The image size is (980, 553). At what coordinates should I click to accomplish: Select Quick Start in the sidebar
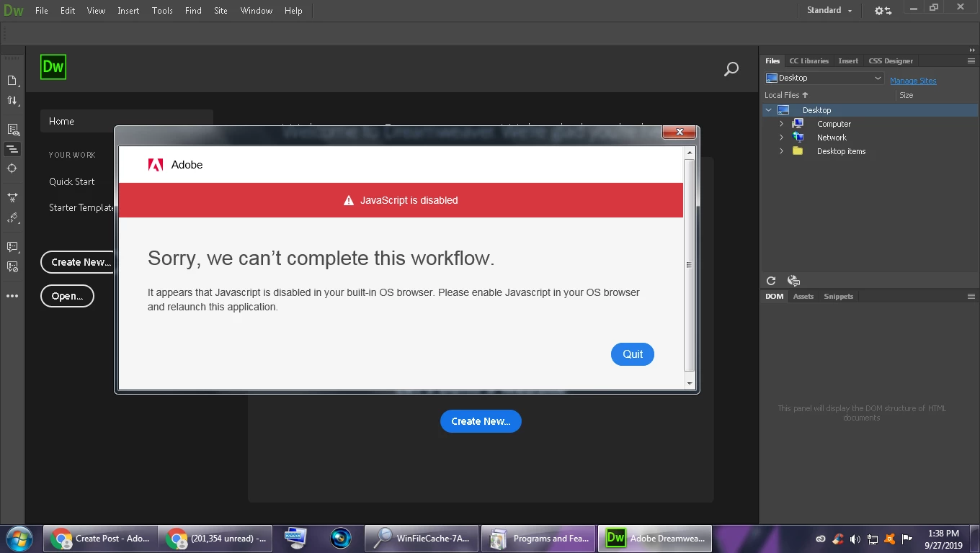tap(72, 181)
